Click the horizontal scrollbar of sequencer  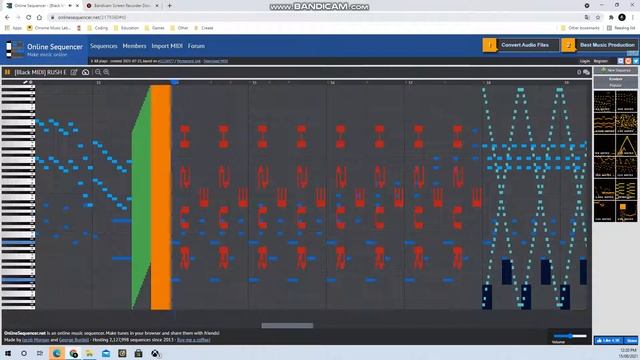[x=287, y=325]
